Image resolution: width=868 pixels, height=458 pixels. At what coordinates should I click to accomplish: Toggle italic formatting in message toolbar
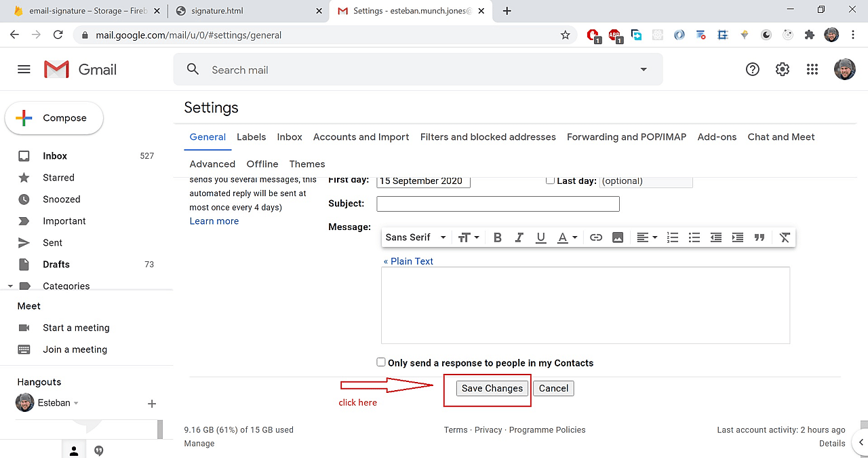pos(519,237)
